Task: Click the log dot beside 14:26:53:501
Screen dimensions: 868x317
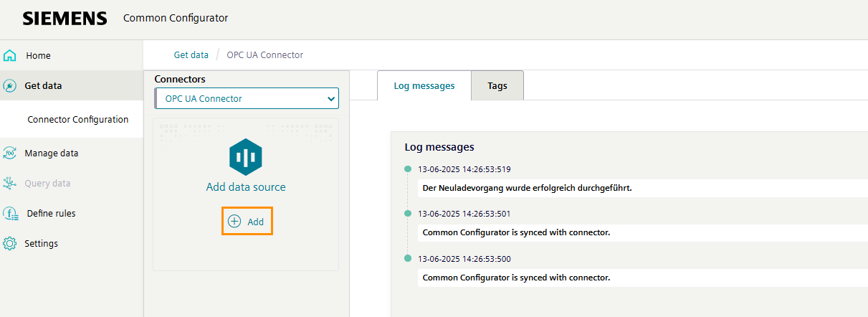Action: click(x=408, y=213)
